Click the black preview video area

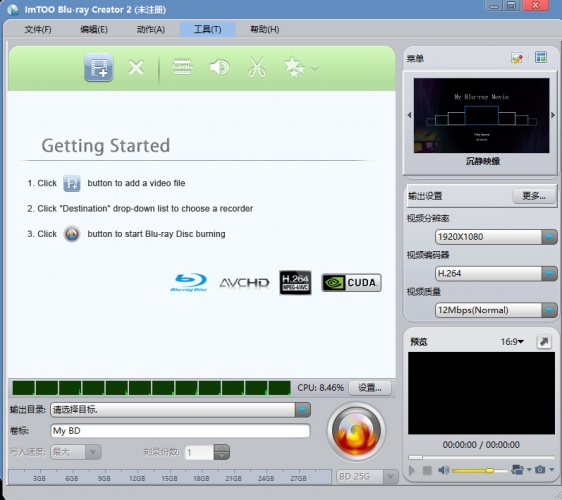pyautogui.click(x=481, y=393)
